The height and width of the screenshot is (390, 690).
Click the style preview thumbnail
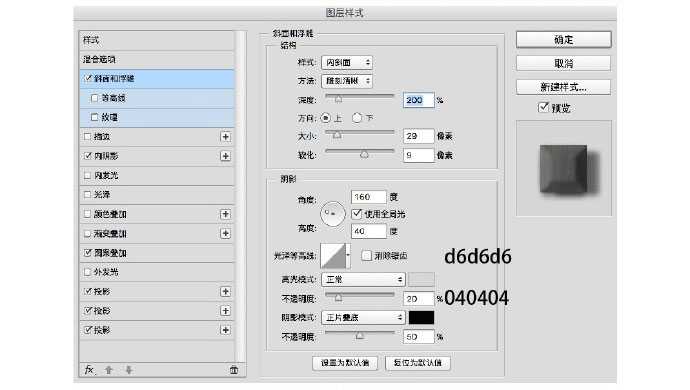[x=564, y=169]
